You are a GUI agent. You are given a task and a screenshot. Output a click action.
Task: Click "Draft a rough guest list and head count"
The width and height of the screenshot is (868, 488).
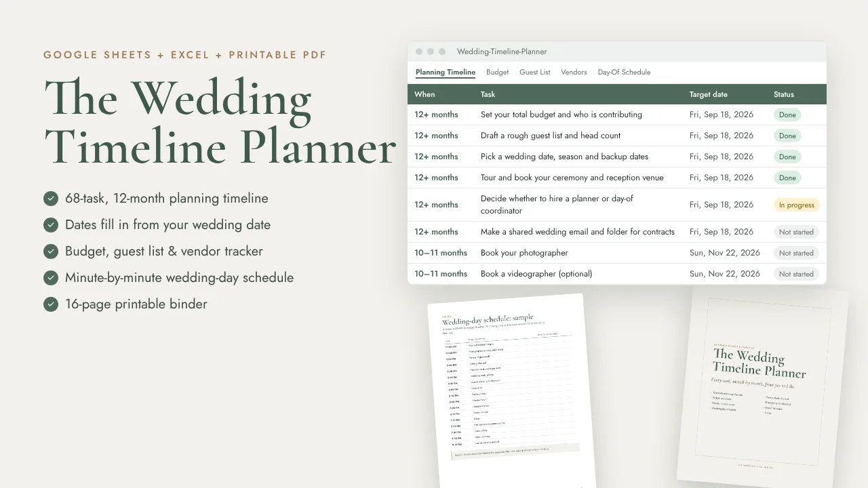tap(551, 136)
